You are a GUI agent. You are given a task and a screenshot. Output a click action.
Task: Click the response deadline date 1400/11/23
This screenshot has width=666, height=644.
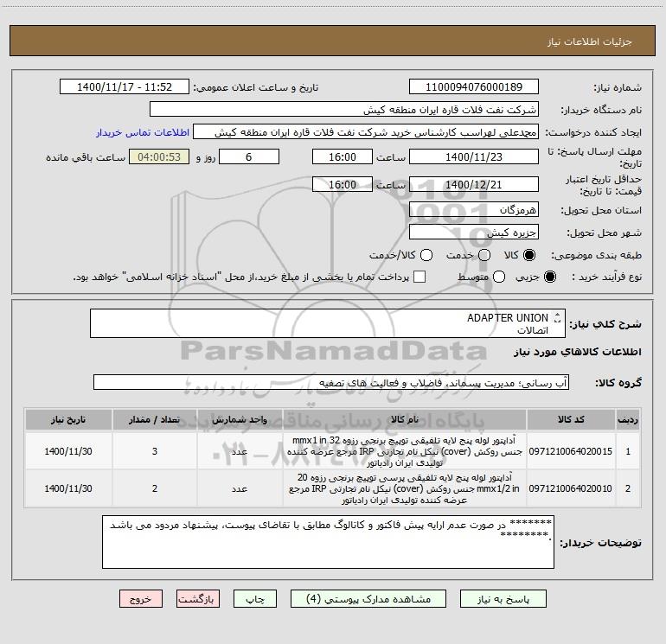(x=474, y=156)
